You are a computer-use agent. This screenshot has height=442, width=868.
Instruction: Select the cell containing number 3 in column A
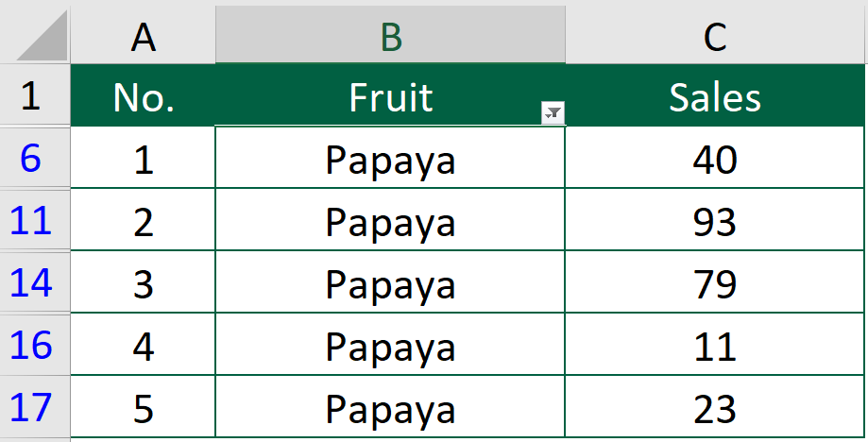click(x=143, y=281)
